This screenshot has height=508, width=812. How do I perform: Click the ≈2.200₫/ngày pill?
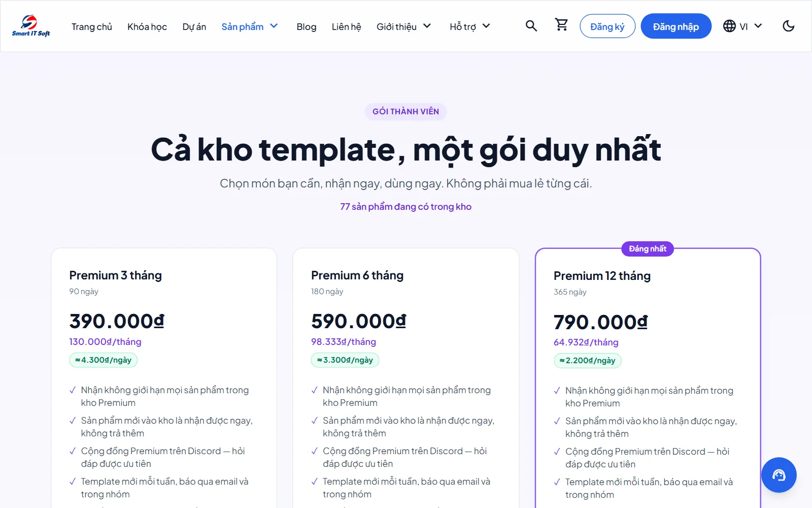pos(588,361)
